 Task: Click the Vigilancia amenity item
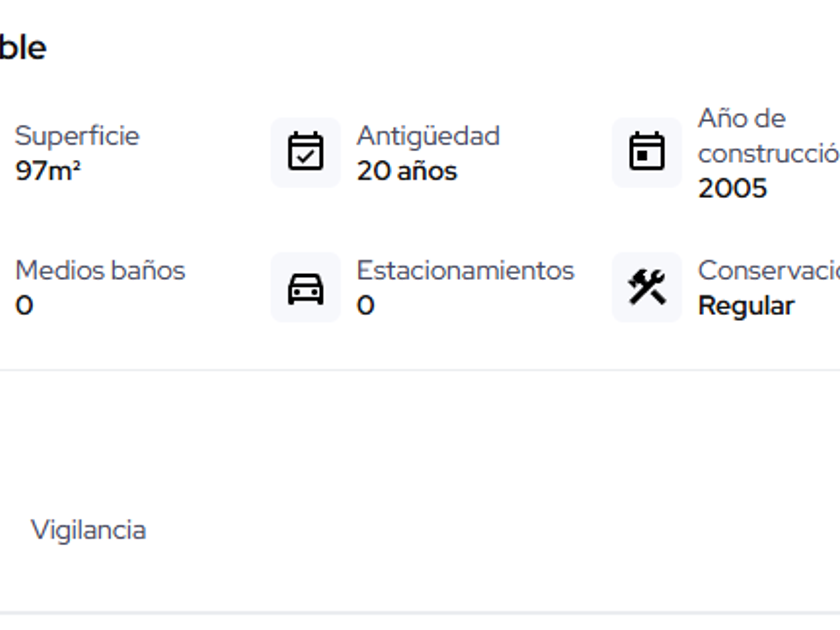click(88, 530)
